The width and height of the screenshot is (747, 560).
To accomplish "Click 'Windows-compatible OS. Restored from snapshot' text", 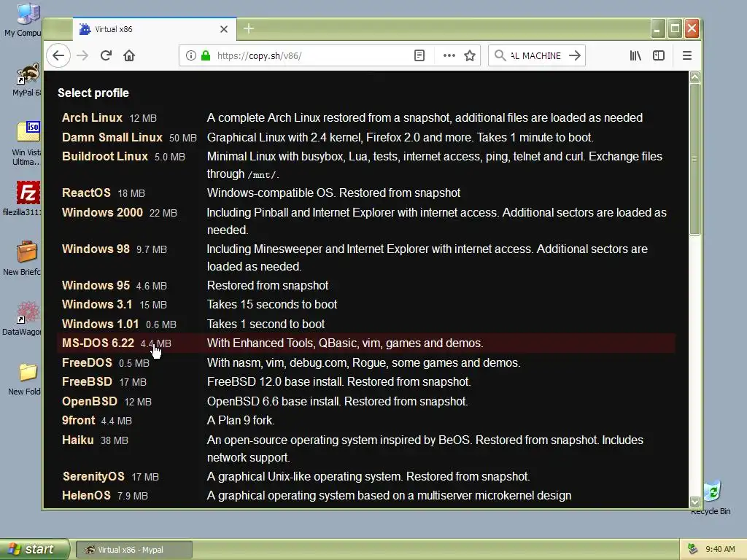I will pos(333,192).
